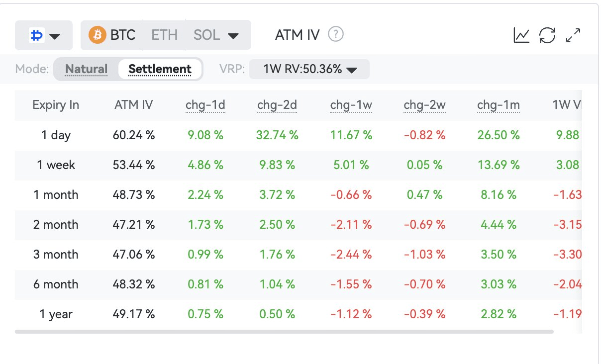Click the orange Bitcoin coin icon

pyautogui.click(x=98, y=35)
